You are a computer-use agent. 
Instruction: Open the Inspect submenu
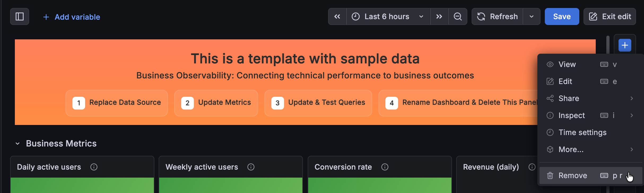pyautogui.click(x=572, y=115)
